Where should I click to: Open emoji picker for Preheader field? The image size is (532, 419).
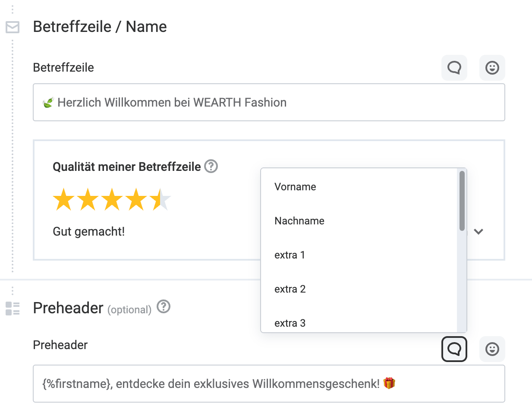(x=492, y=349)
